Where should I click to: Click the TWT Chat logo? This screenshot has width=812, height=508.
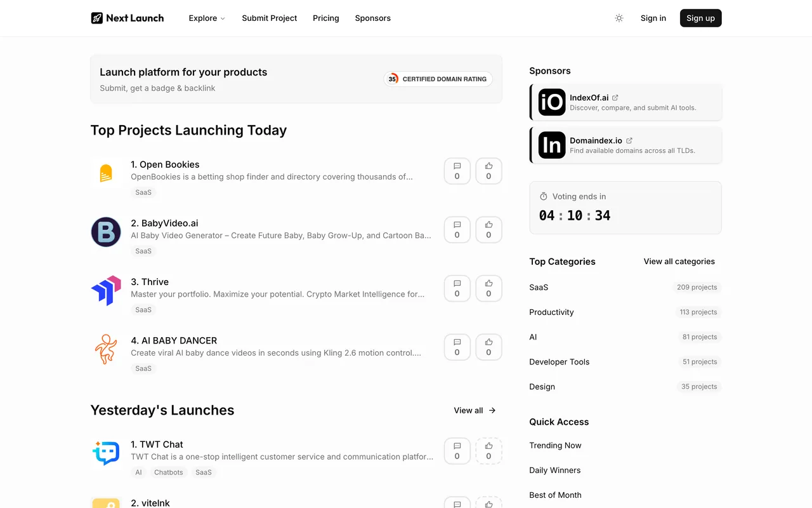[x=106, y=453]
